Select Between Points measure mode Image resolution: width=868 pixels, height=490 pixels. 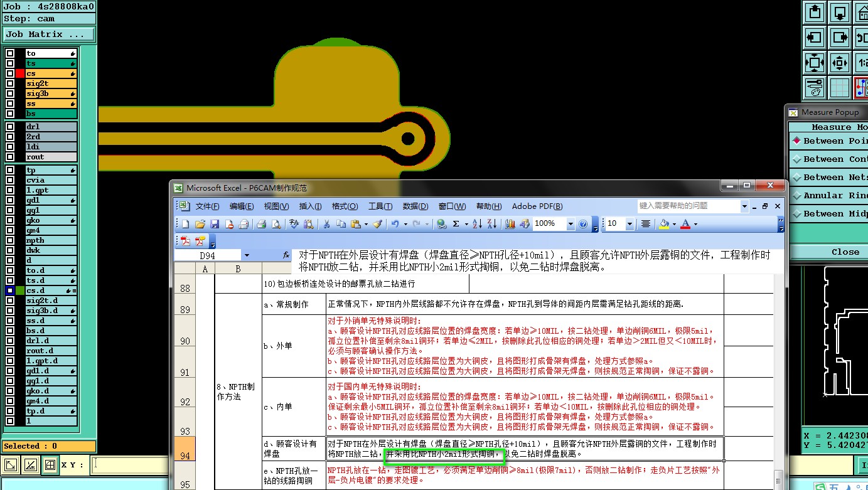coord(829,141)
